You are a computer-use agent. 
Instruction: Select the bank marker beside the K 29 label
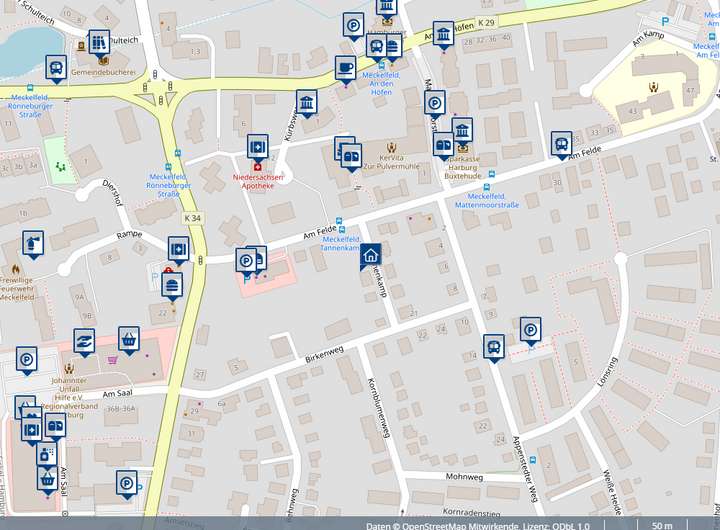coord(443,33)
